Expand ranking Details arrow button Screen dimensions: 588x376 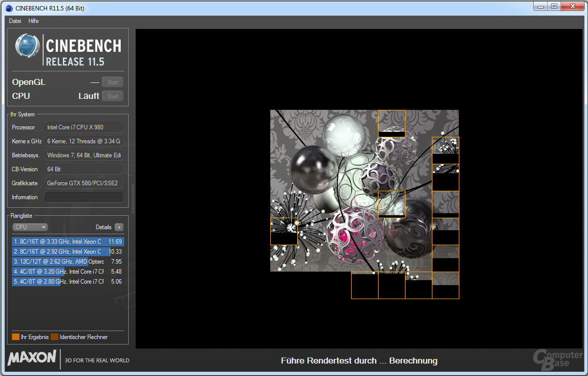coord(119,227)
